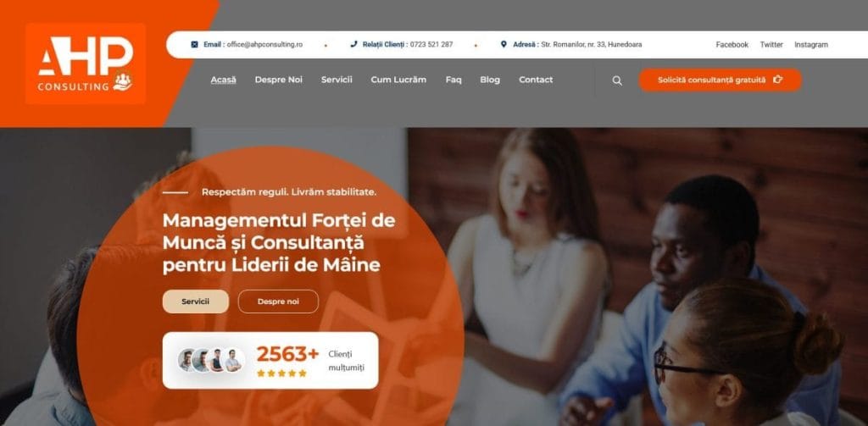Click the email envelope icon
868x426 pixels.
pyautogui.click(x=194, y=45)
